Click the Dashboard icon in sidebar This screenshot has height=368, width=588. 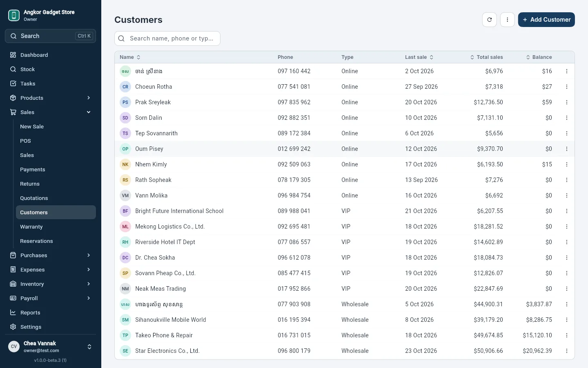point(13,55)
